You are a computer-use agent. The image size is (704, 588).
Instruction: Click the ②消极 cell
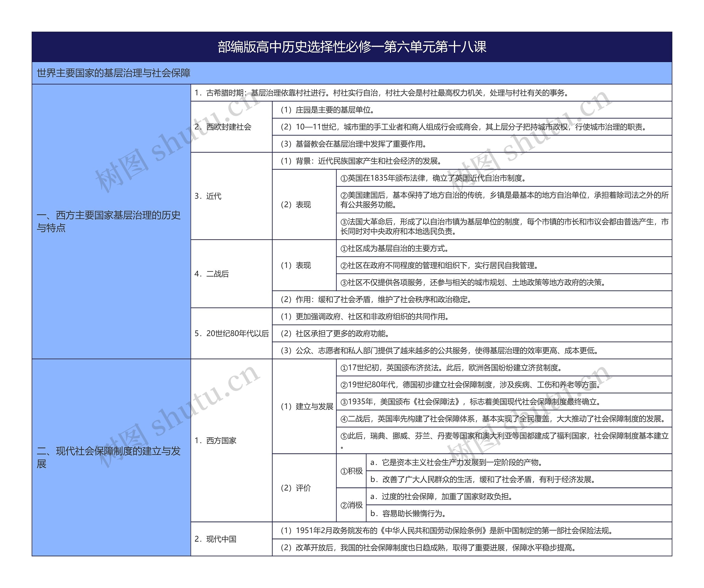pos(351,505)
